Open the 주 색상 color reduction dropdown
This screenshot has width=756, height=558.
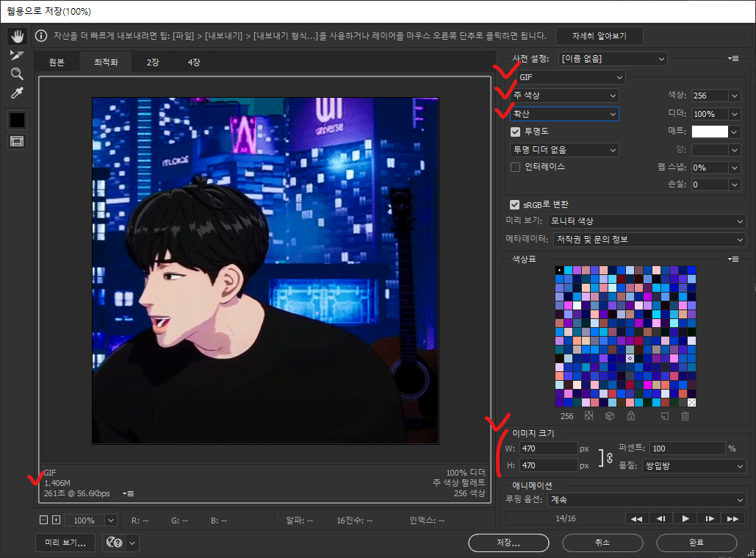[564, 96]
